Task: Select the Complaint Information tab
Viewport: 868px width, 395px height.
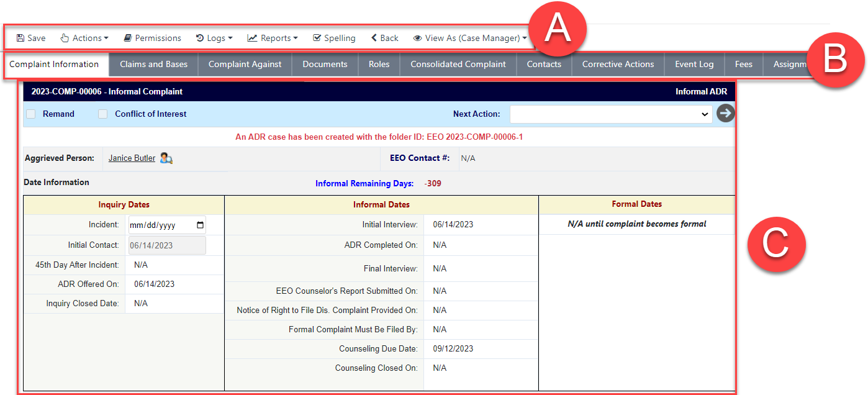Action: click(x=54, y=64)
